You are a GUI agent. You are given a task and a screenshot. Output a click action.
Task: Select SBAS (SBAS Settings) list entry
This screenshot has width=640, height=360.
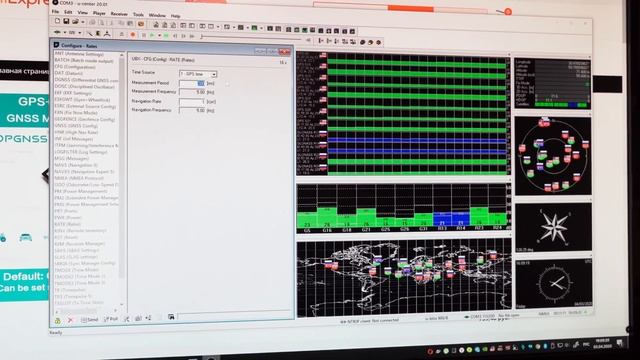click(77, 250)
